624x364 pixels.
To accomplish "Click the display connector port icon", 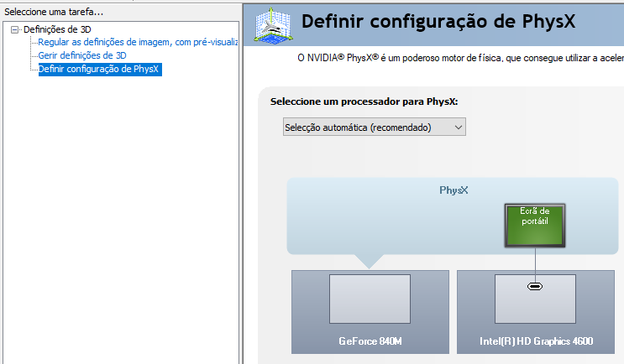I will pyautogui.click(x=535, y=287).
